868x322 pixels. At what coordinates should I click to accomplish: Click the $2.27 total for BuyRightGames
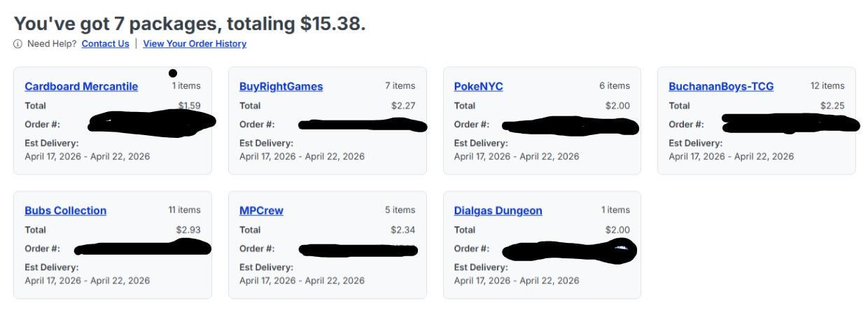coord(402,106)
